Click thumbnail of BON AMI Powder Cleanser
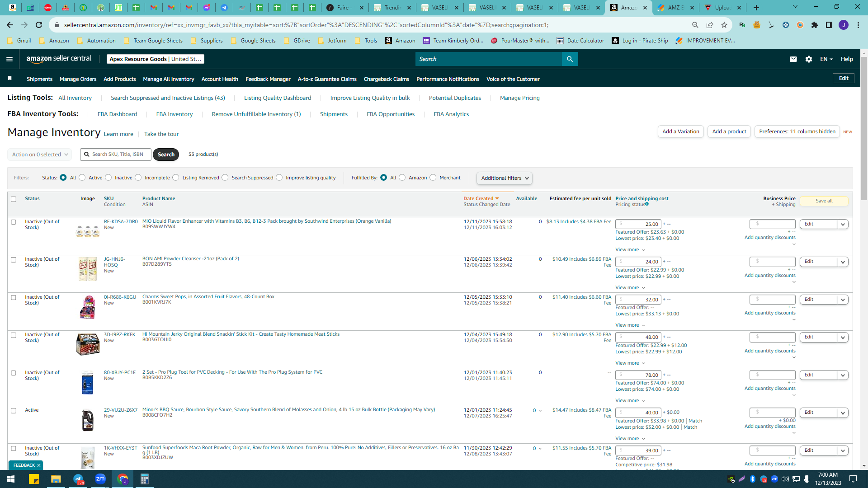868x488 pixels. coord(88,269)
